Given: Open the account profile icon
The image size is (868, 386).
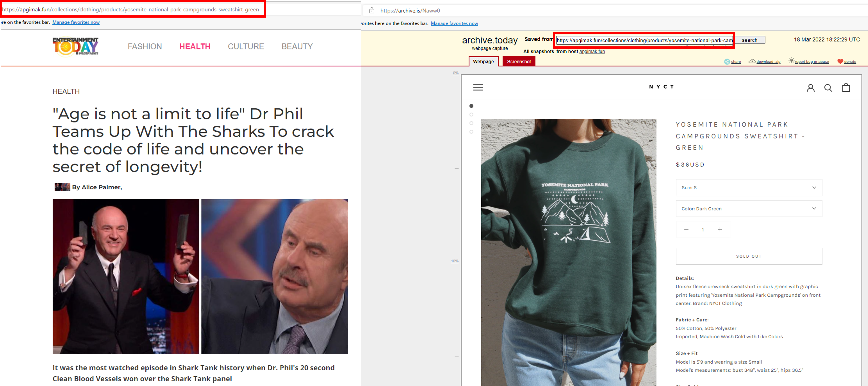Looking at the screenshot, I should (x=810, y=88).
